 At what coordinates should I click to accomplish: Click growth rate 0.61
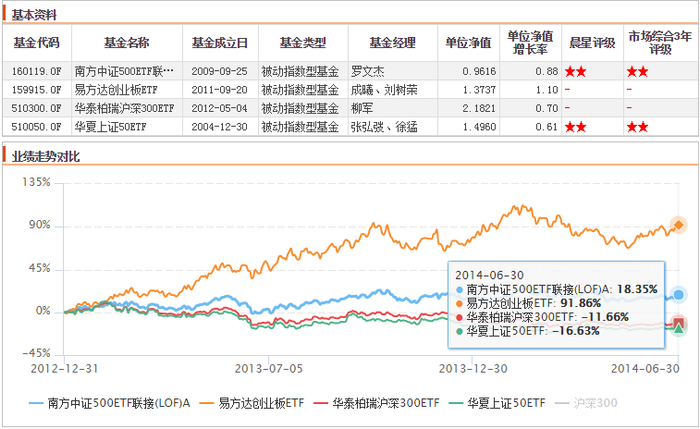pyautogui.click(x=547, y=127)
